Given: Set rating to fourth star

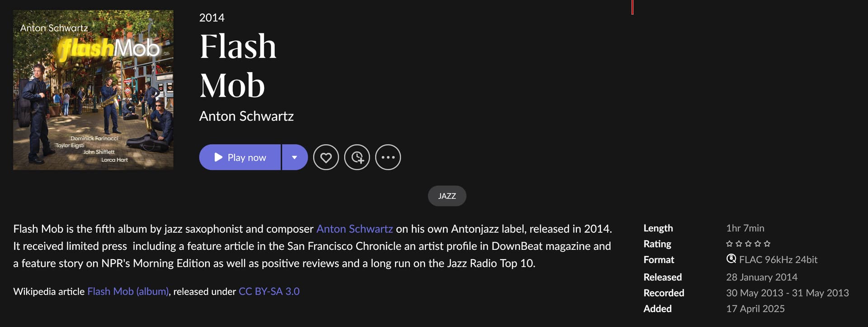Looking at the screenshot, I should point(758,244).
